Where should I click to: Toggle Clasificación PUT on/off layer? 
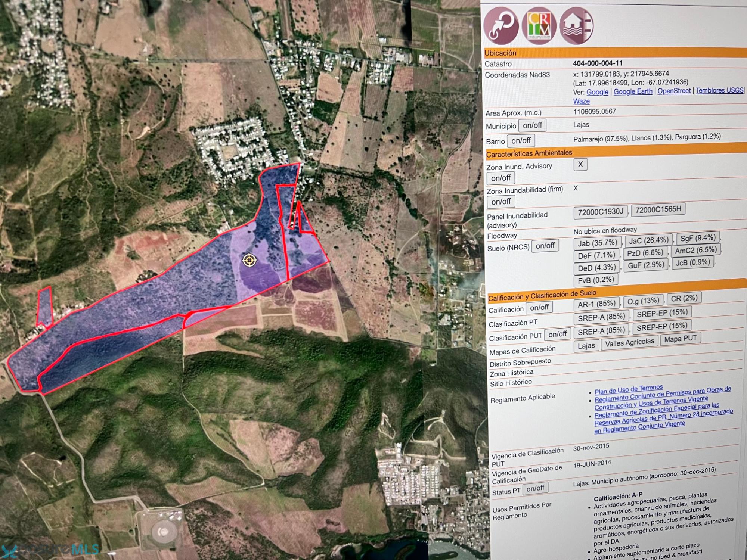click(x=557, y=334)
